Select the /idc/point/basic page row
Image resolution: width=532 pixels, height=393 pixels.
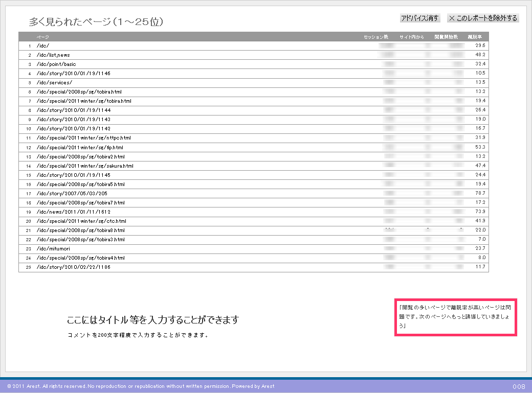56,64
